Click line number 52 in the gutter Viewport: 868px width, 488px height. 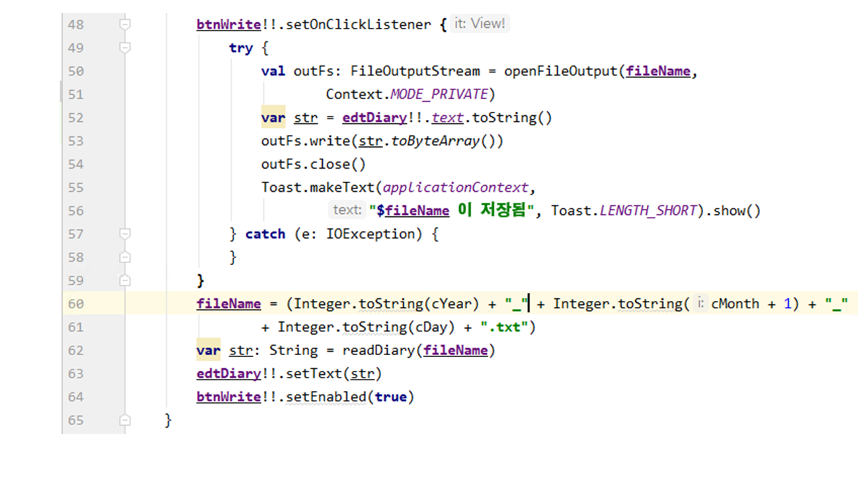coord(76,118)
